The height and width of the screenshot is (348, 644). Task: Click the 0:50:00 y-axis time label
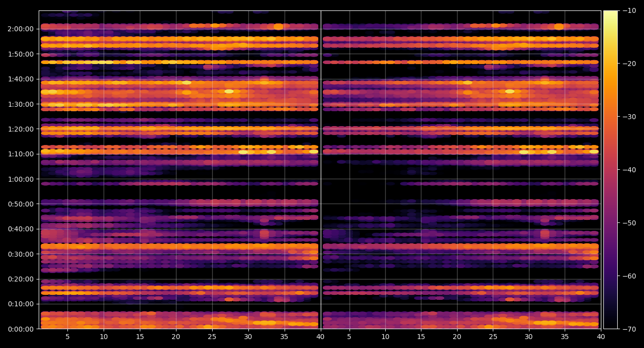(x=20, y=204)
